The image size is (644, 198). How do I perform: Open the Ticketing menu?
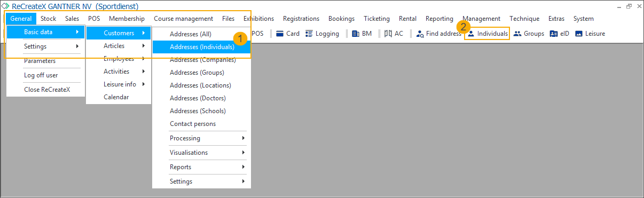point(376,19)
